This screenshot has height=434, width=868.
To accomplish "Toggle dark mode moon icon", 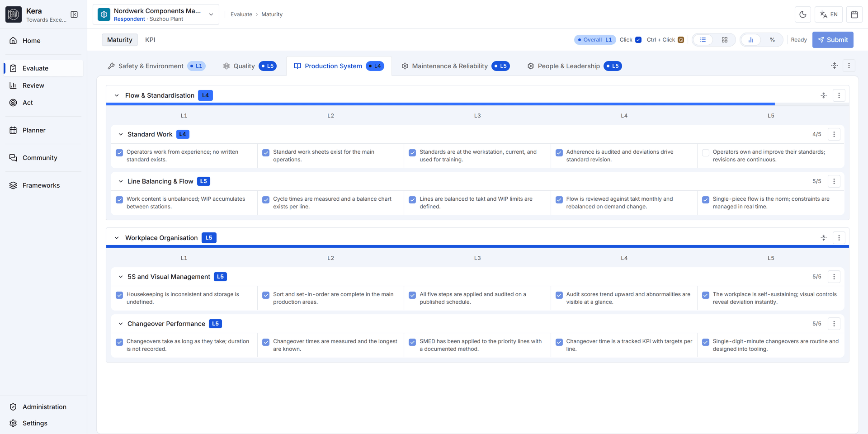I will click(x=802, y=14).
